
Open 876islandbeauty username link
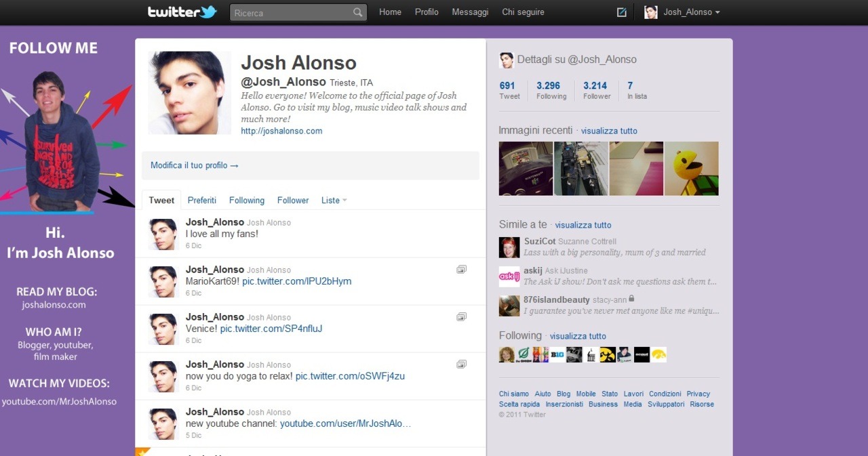pyautogui.click(x=557, y=299)
